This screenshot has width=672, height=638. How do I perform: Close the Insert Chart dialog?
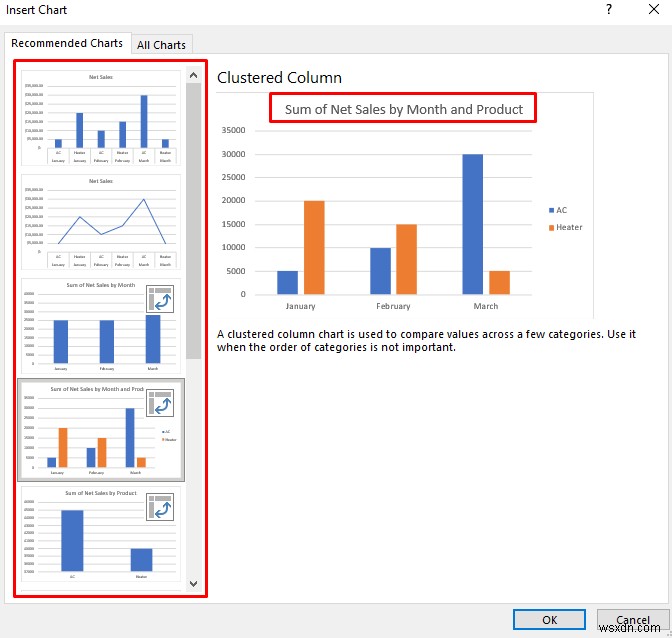click(654, 9)
